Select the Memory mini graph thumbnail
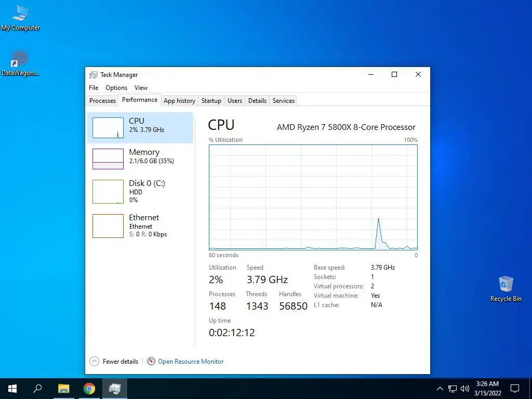This screenshot has height=399, width=532. click(108, 159)
